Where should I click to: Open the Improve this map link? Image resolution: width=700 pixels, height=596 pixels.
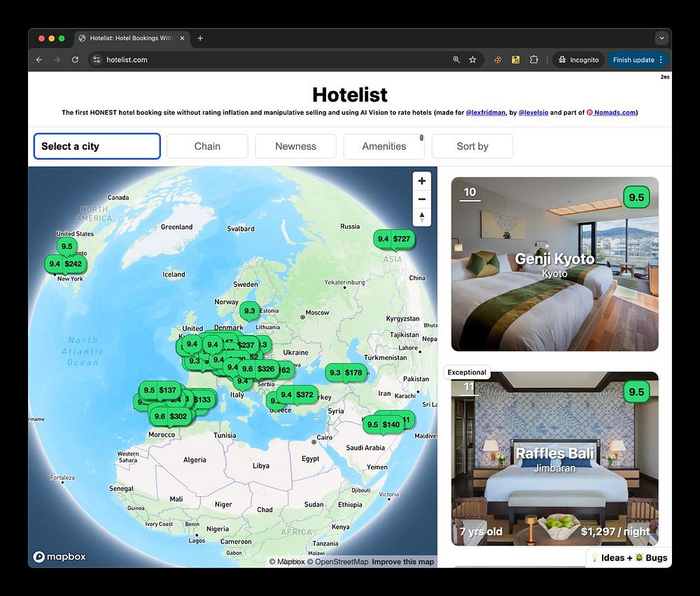pyautogui.click(x=402, y=562)
